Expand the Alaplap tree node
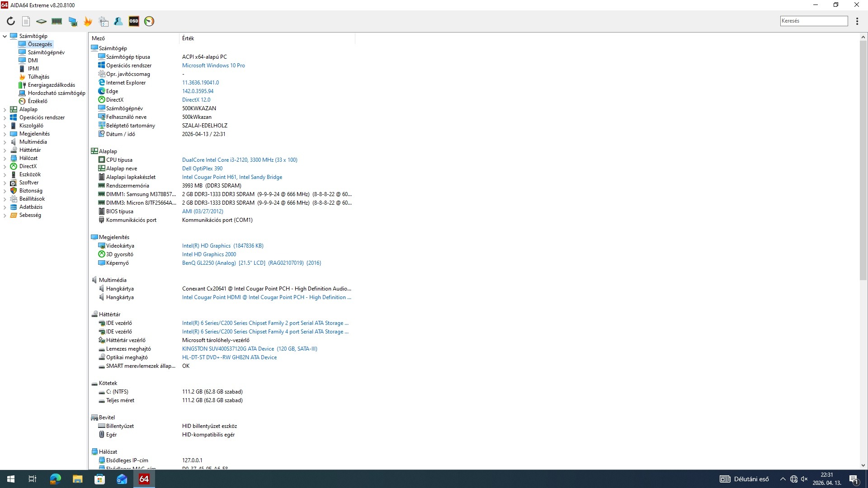This screenshot has width=868, height=488. click(5, 109)
